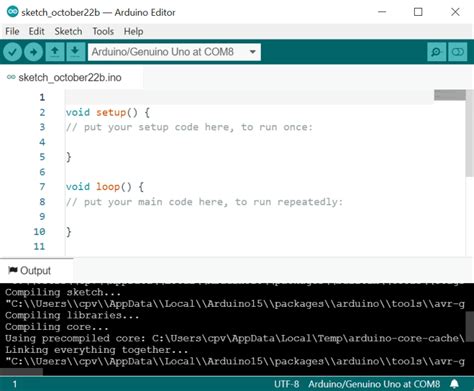Click 'Compiling sketch...' output line

point(63,293)
